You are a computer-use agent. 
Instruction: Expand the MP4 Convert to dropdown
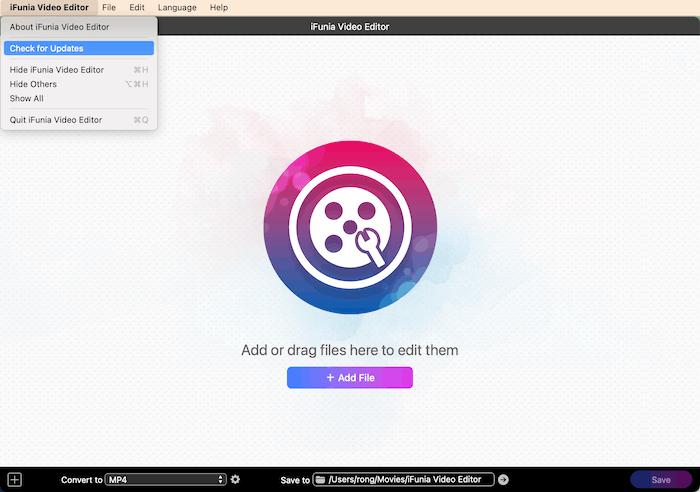pyautogui.click(x=166, y=480)
